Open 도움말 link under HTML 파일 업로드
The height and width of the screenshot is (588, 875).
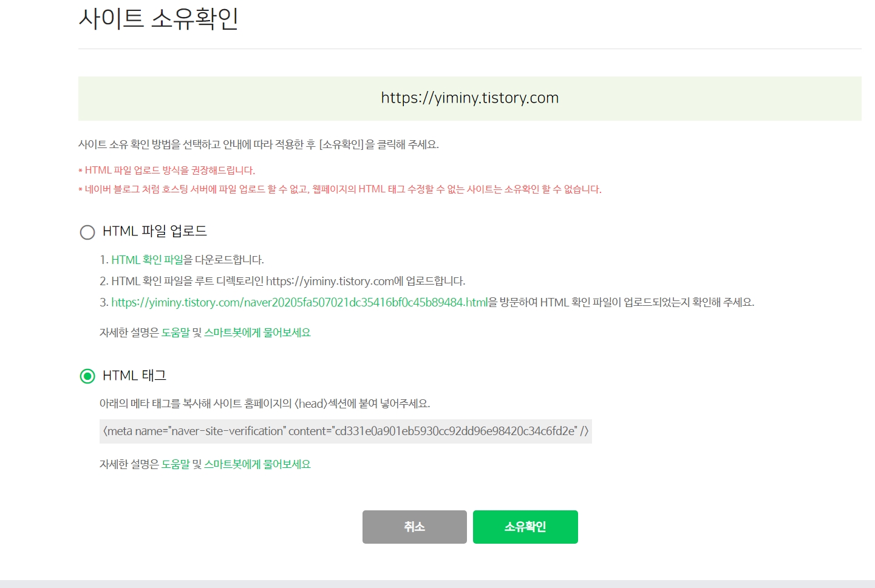(x=175, y=333)
